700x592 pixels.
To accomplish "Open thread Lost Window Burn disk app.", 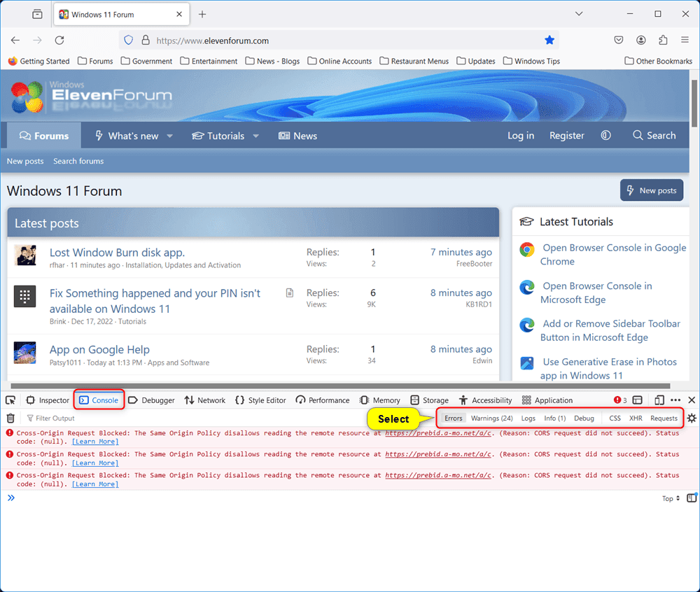I will [x=117, y=253].
